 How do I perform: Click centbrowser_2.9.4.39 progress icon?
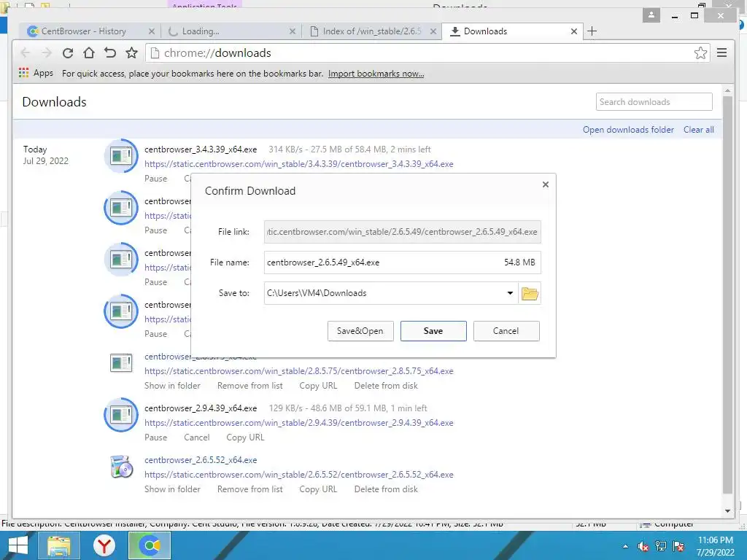click(121, 415)
